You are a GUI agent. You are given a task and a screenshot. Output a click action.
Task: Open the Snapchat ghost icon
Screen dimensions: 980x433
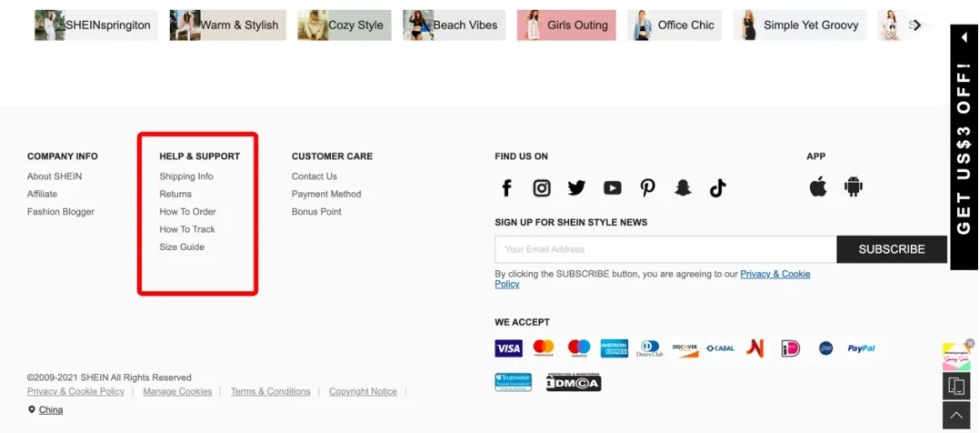point(683,188)
